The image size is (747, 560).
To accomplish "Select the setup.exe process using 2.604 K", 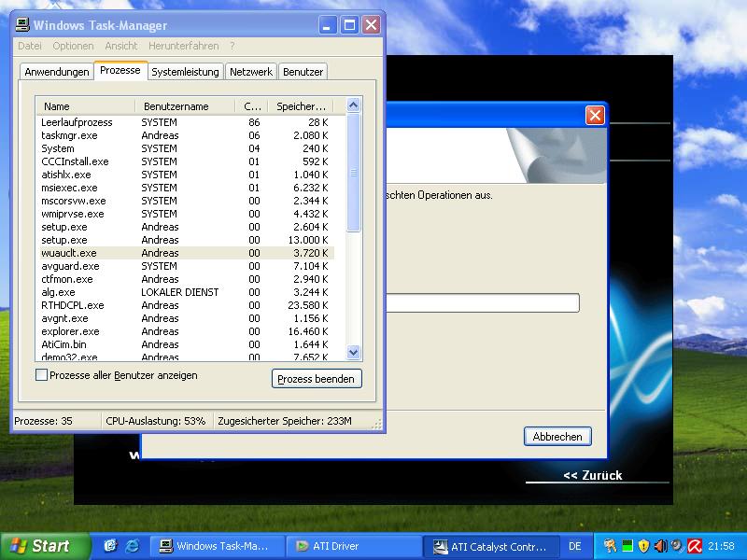I will (x=185, y=227).
